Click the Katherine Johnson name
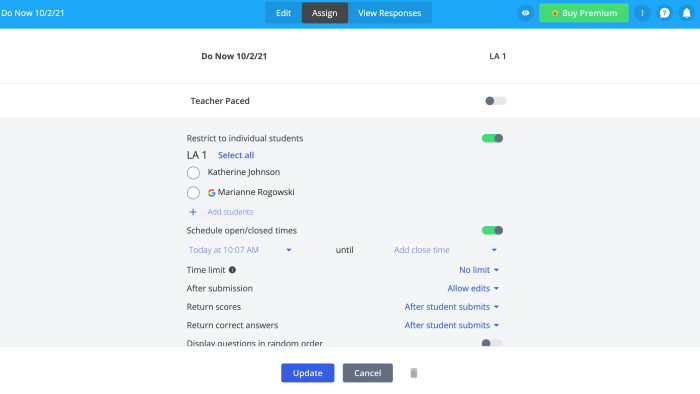The height and width of the screenshot is (394, 700). click(244, 172)
